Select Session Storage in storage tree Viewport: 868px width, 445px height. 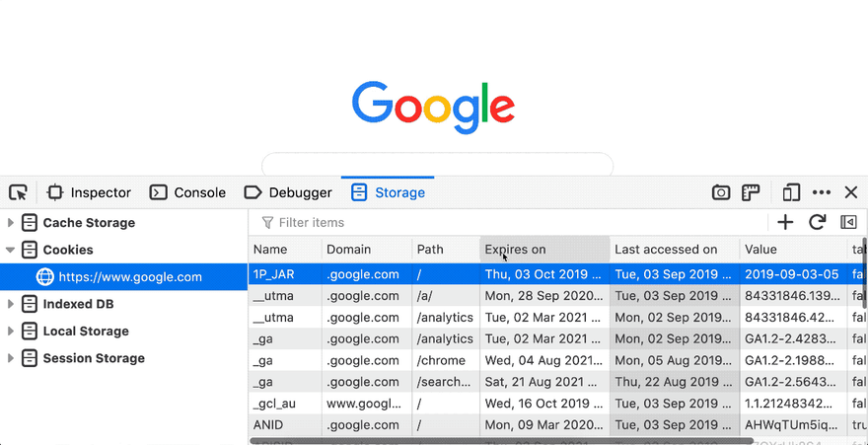point(94,358)
